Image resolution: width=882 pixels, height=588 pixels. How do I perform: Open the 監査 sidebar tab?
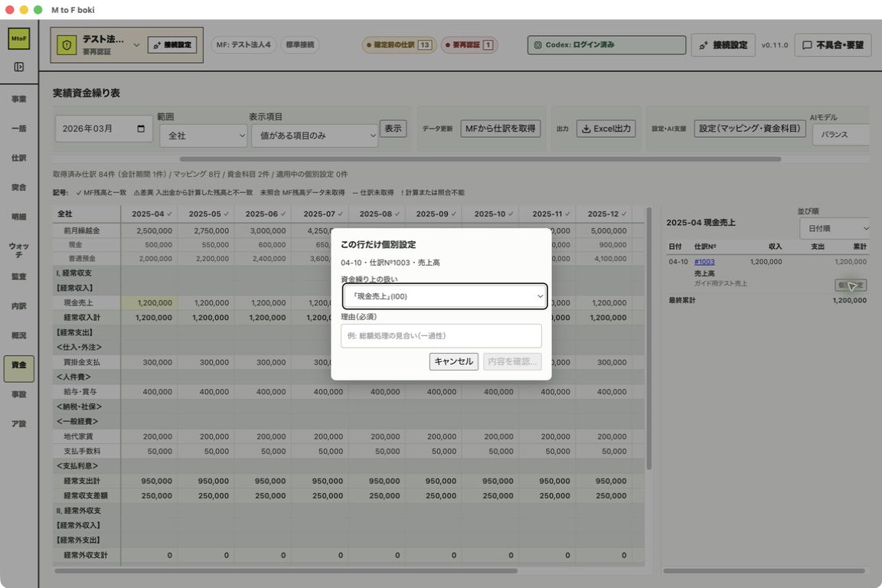(x=18, y=276)
